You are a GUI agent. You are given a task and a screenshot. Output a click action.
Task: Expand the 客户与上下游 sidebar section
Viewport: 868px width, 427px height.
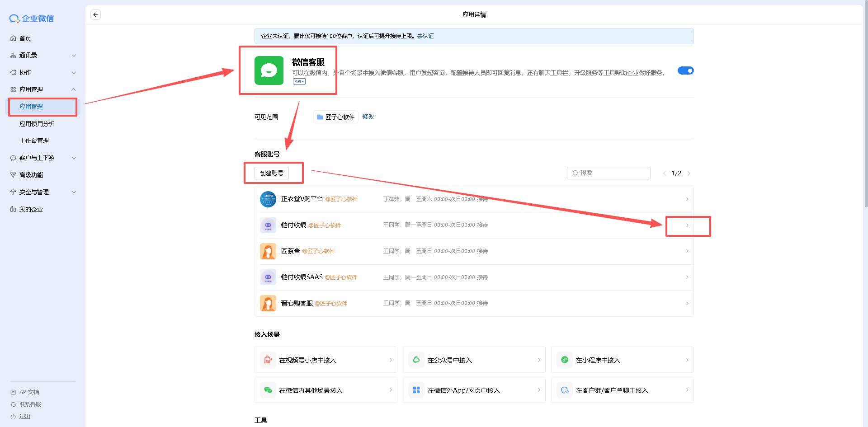[74, 158]
